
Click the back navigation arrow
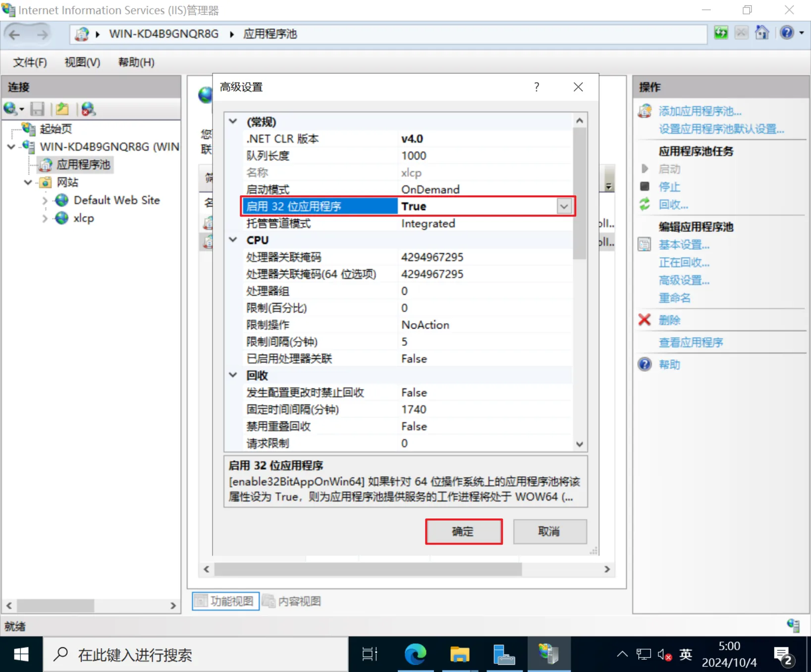point(15,34)
